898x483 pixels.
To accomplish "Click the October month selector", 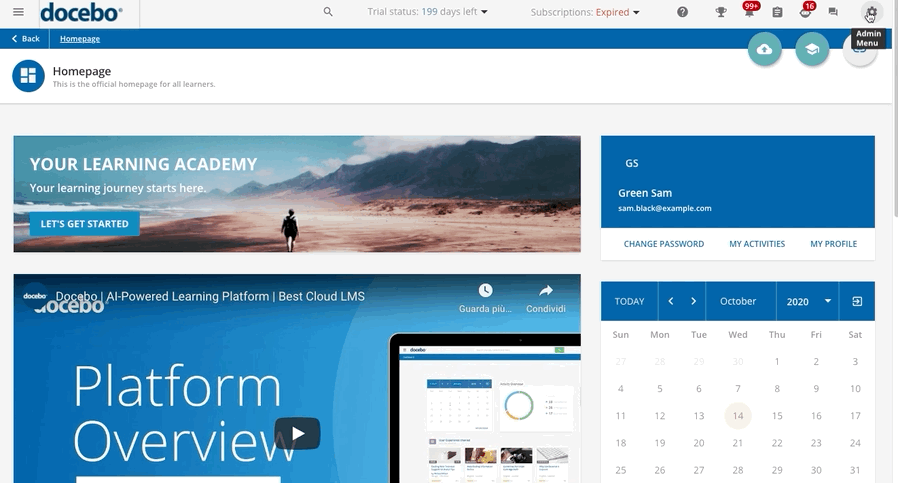I will pyautogui.click(x=738, y=301).
